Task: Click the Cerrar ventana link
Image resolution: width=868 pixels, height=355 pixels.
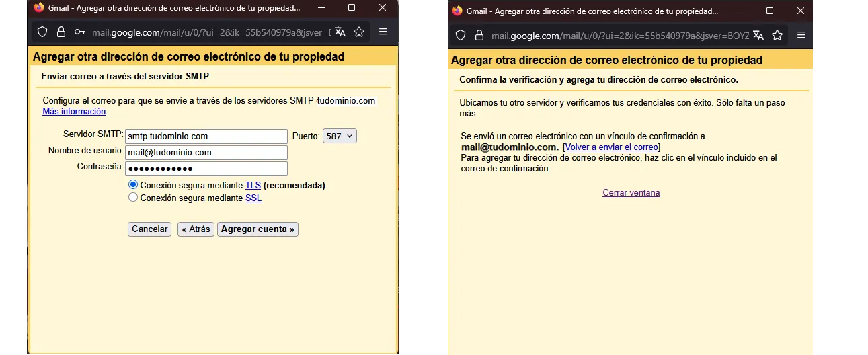Action: click(631, 193)
